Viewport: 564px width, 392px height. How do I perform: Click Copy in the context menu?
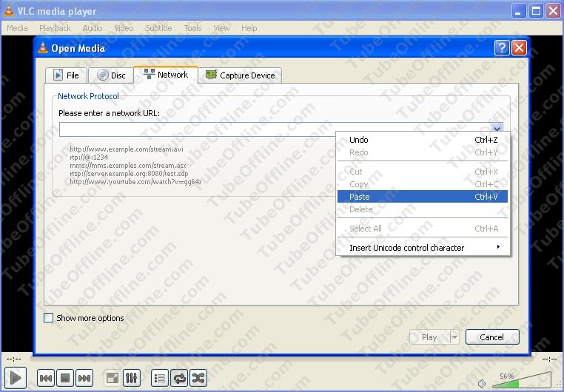[423, 184]
